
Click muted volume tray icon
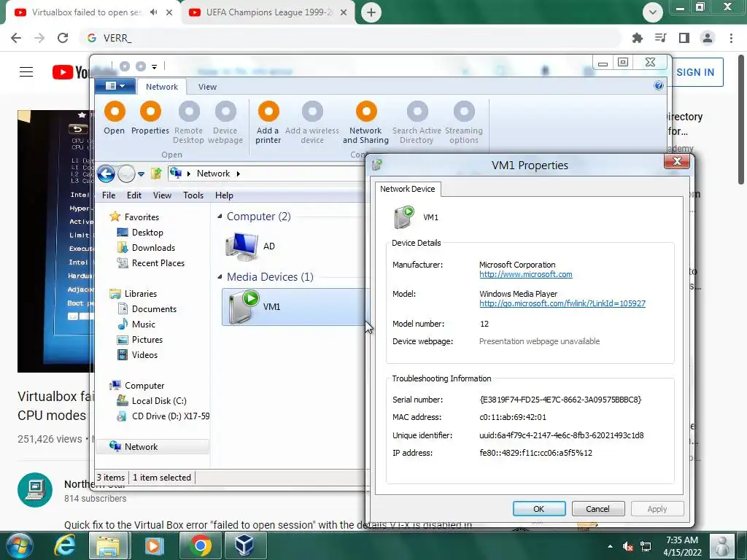tap(627, 546)
